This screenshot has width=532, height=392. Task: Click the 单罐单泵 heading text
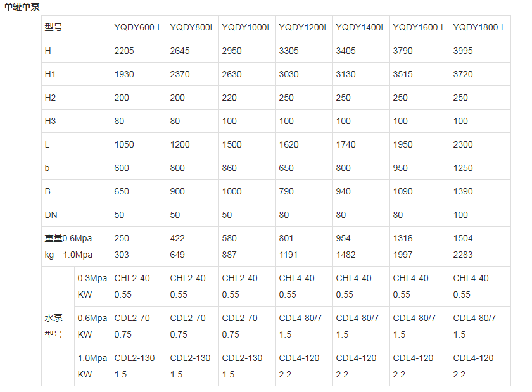pyautogui.click(x=22, y=7)
